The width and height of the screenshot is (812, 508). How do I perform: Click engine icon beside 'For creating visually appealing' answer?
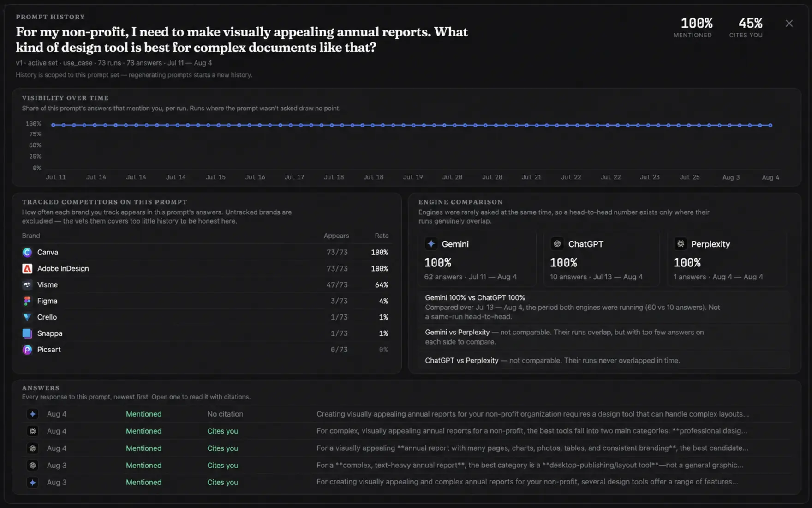(x=32, y=482)
